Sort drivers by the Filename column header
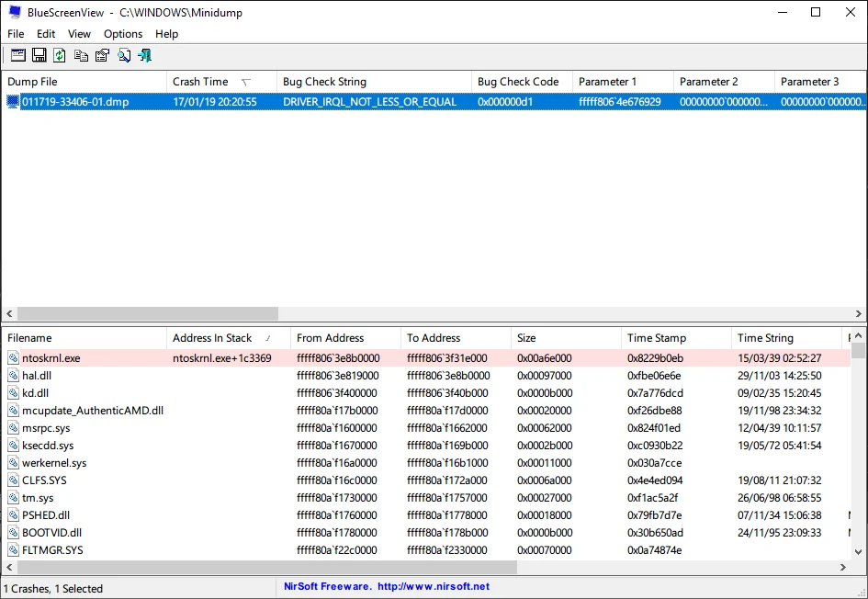Screen dimensions: 868x599 [x=85, y=338]
